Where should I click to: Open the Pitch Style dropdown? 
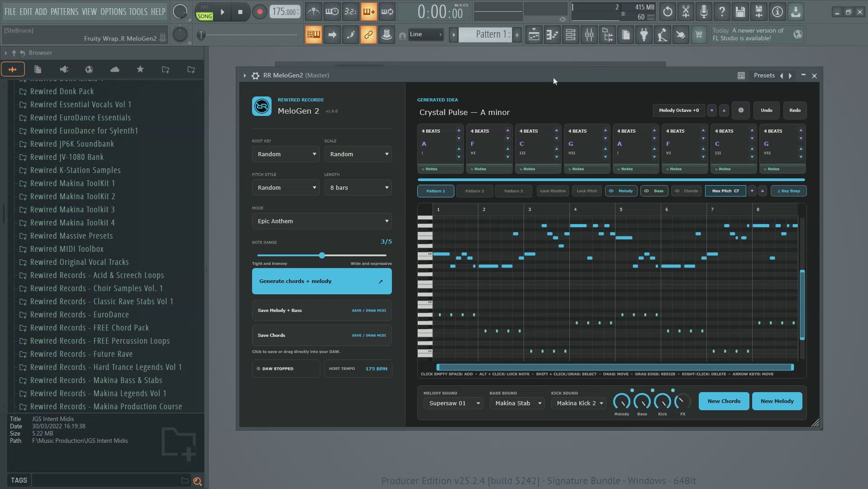pos(286,188)
